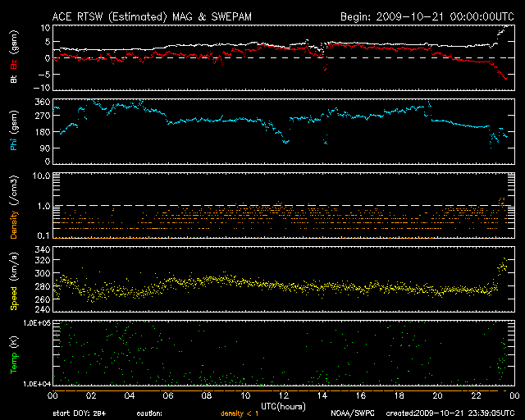Screen dimensions: 525x420
Task: Select the red Bz axis label
Action: (13, 65)
